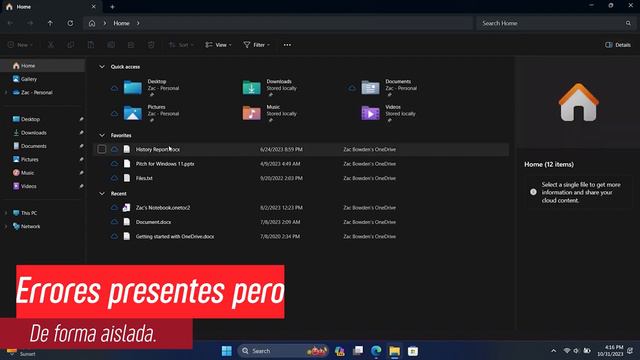This screenshot has width=640, height=360.
Task: Go up one folder level
Action: [50, 23]
